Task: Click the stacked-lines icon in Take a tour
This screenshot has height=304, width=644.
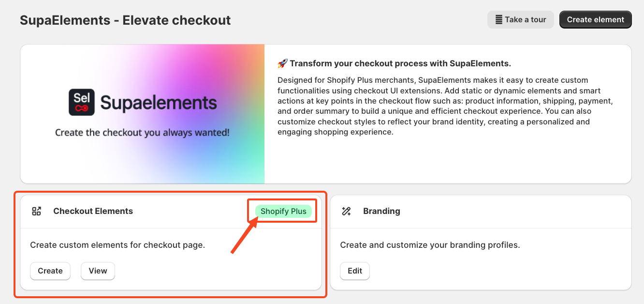Action: tap(498, 20)
